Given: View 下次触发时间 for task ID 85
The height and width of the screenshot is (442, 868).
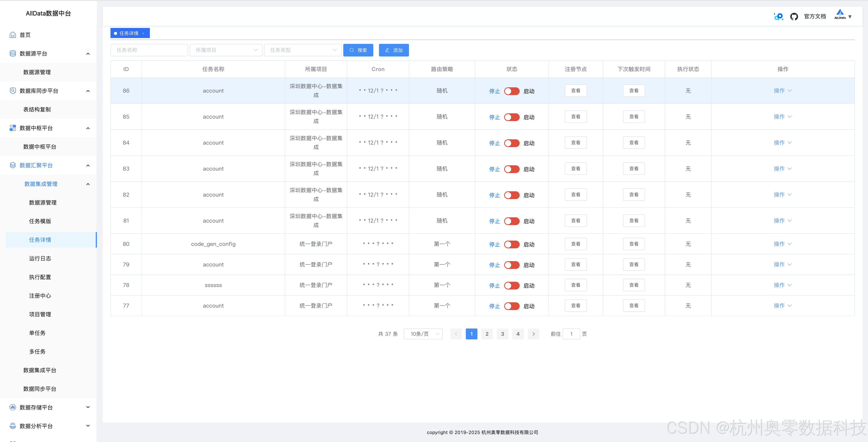Looking at the screenshot, I should click(634, 116).
